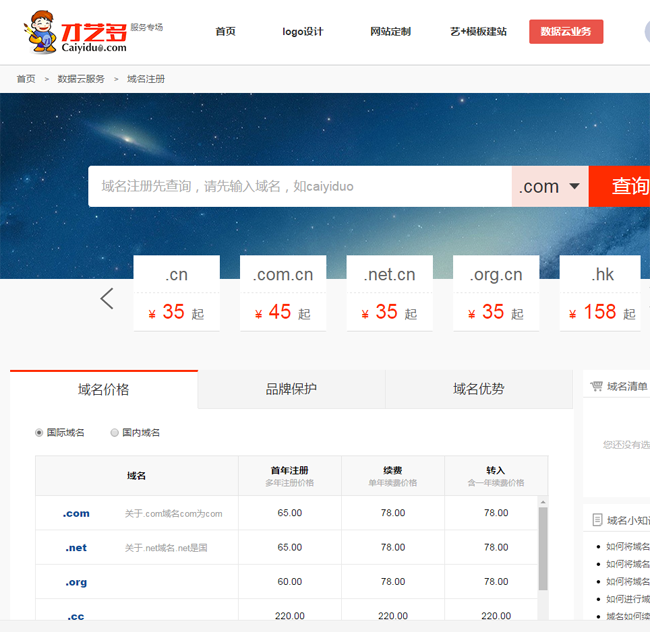Select the 国内域名 radio button
This screenshot has height=632, width=650.
click(x=115, y=433)
